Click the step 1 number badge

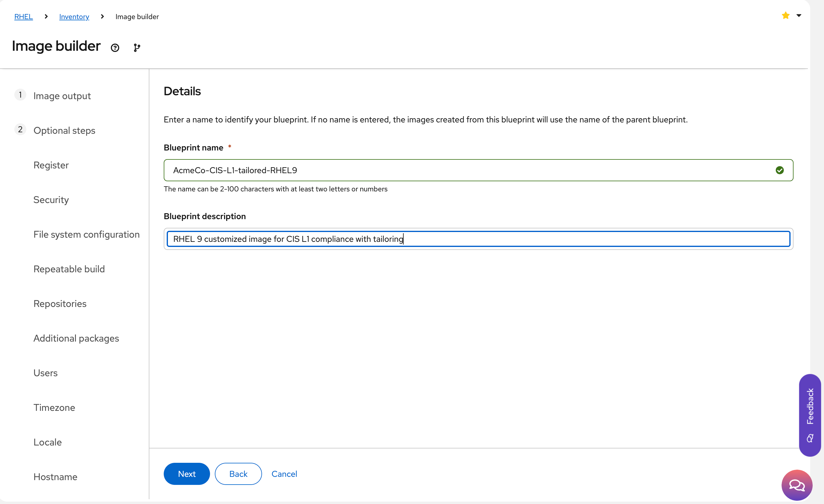click(x=20, y=95)
